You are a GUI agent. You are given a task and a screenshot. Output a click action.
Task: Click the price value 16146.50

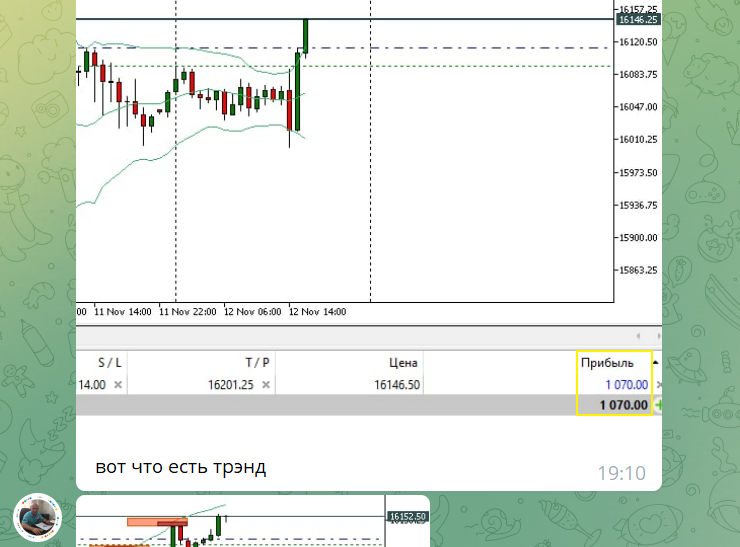[397, 385]
